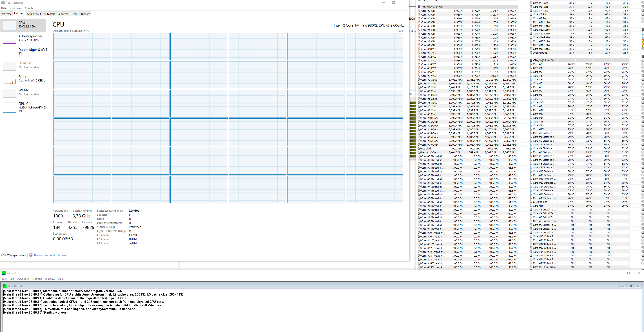Click the Task-Manager title bar icon
The width and height of the screenshot is (644, 332).
pos(3,3)
